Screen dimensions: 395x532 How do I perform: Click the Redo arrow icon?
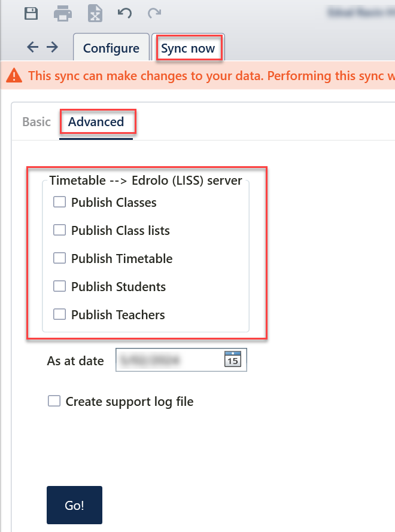[154, 13]
